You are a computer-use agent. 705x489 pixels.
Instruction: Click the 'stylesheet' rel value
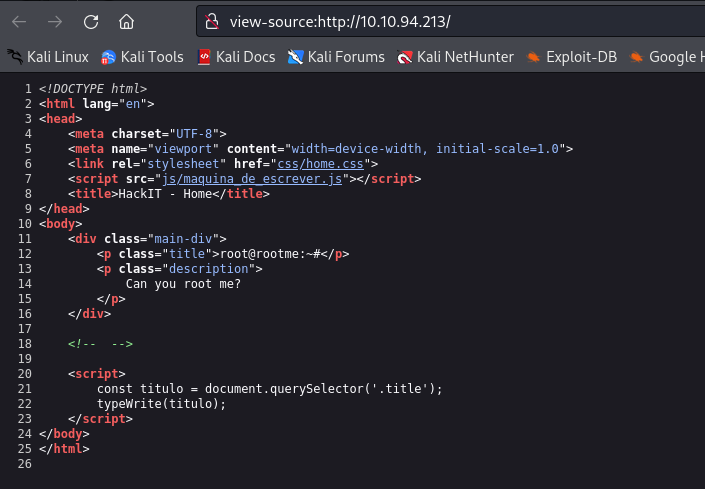tap(183, 164)
